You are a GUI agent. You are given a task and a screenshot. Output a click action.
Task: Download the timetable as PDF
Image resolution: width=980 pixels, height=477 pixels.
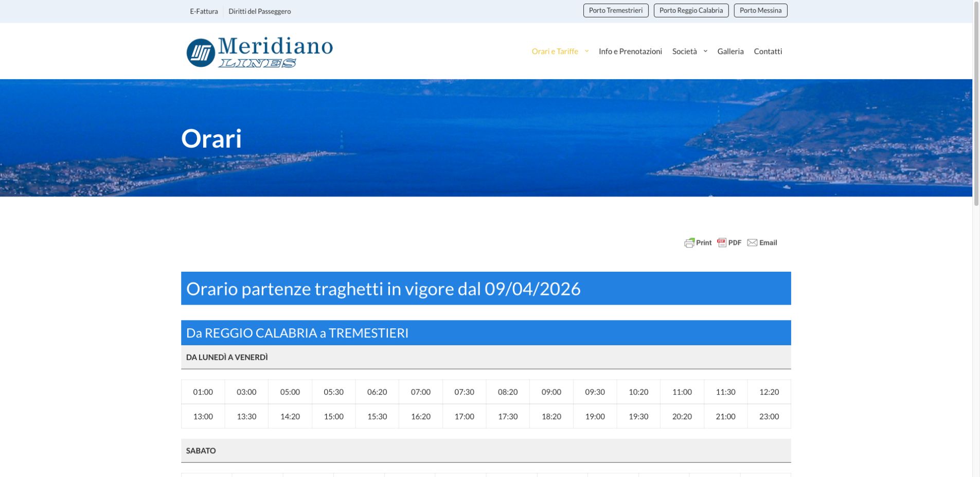click(729, 243)
